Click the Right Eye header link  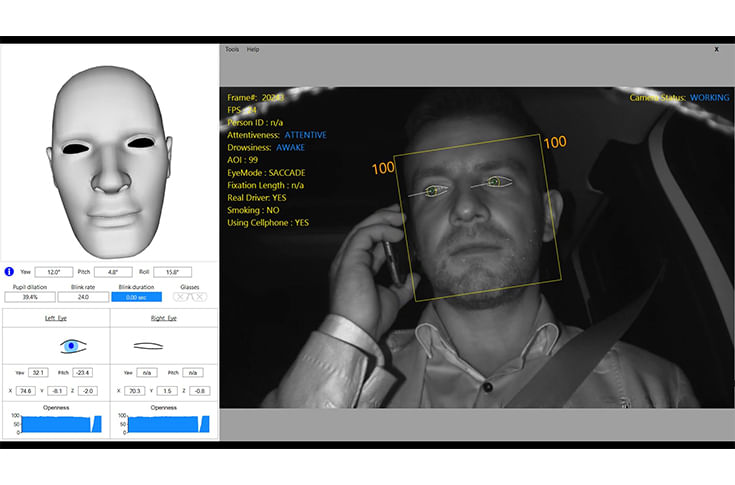coord(163,318)
